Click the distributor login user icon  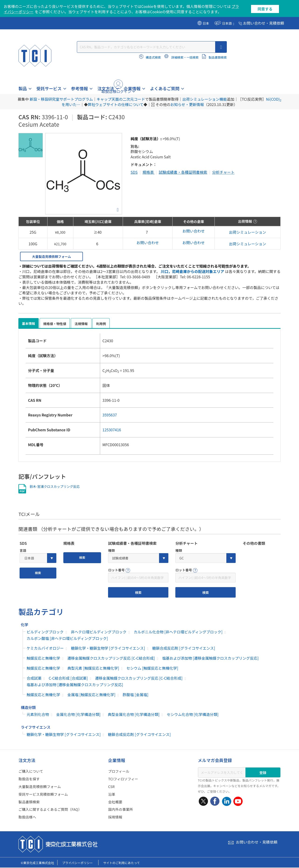click(x=118, y=84)
